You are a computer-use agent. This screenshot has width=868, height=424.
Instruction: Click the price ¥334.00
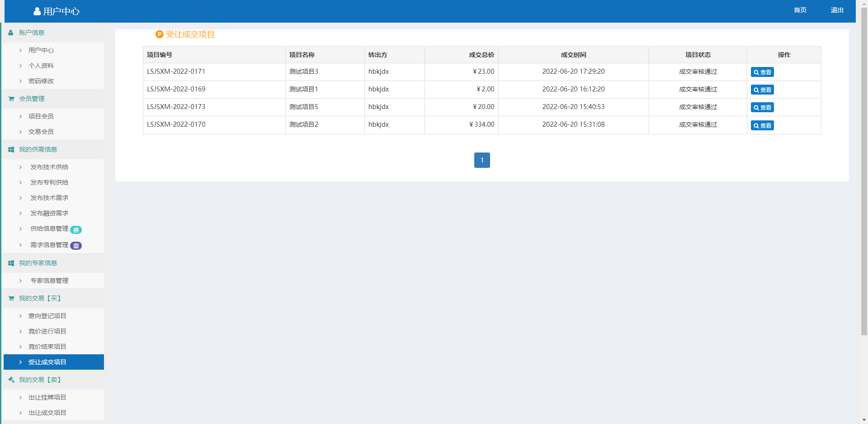tap(482, 124)
